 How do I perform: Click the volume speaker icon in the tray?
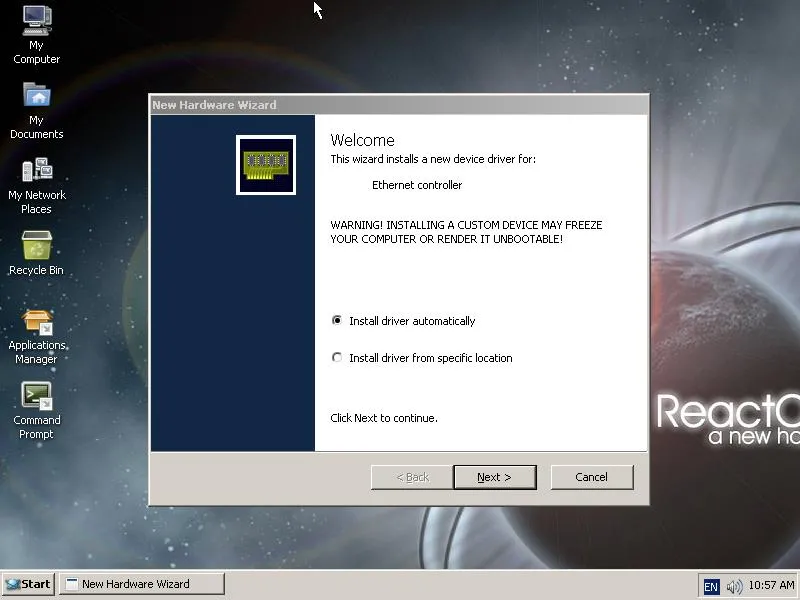pyautogui.click(x=736, y=586)
